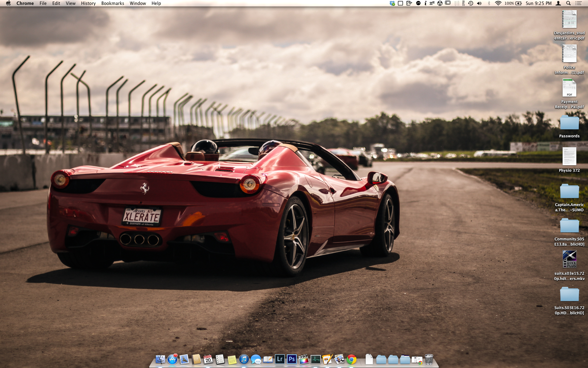The image size is (588, 368).
Task: Open the Help menu
Action: tap(156, 3)
